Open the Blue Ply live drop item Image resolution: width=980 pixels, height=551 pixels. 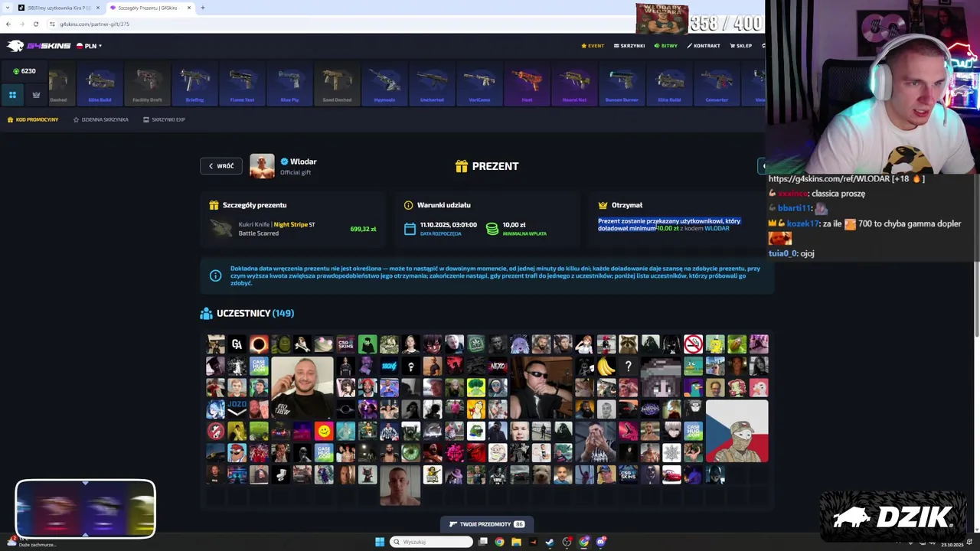[x=289, y=85]
